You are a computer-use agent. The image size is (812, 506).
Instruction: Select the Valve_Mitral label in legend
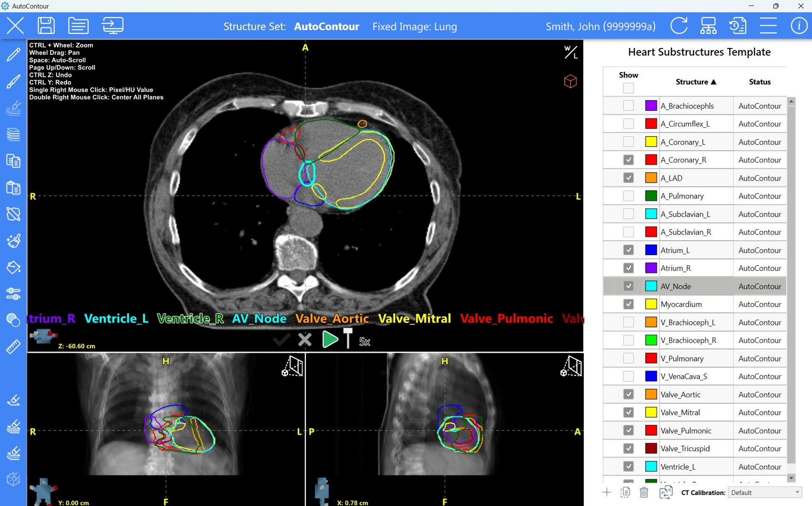pos(414,318)
